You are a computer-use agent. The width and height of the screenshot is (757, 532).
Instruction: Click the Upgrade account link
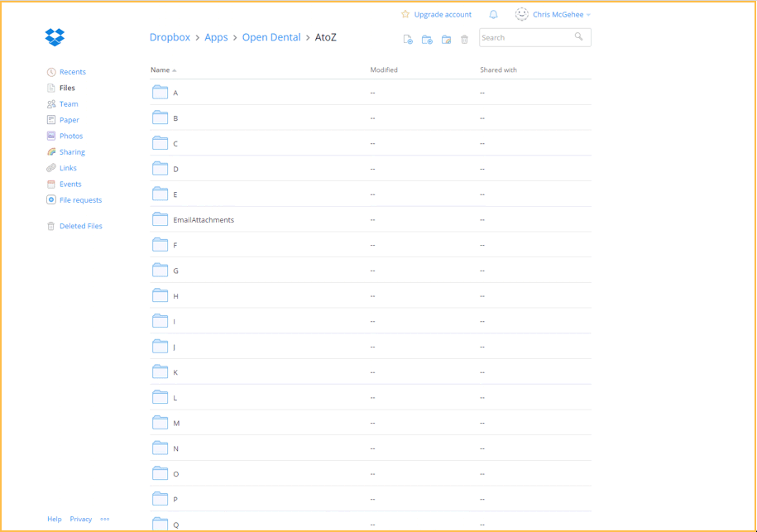click(x=443, y=15)
